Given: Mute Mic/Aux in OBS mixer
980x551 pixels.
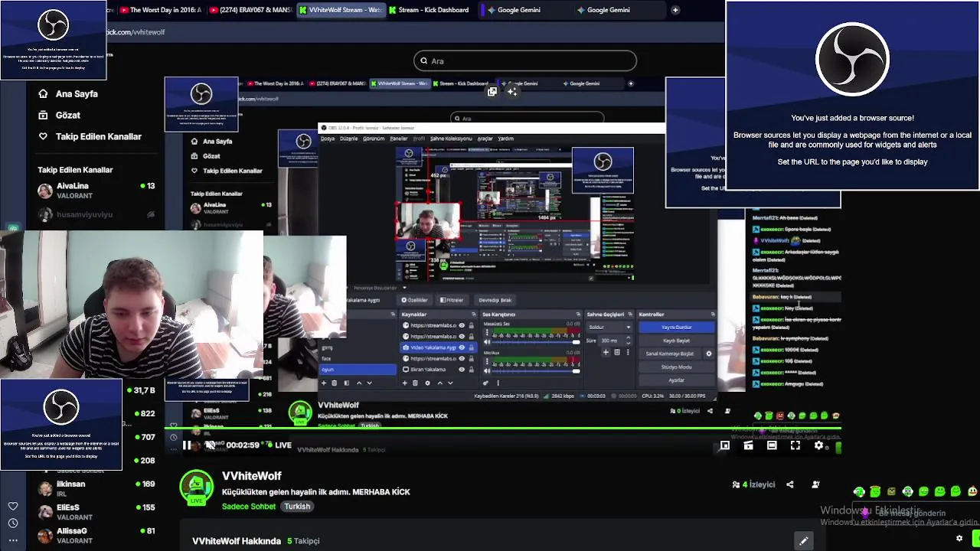Looking at the screenshot, I should [x=487, y=372].
